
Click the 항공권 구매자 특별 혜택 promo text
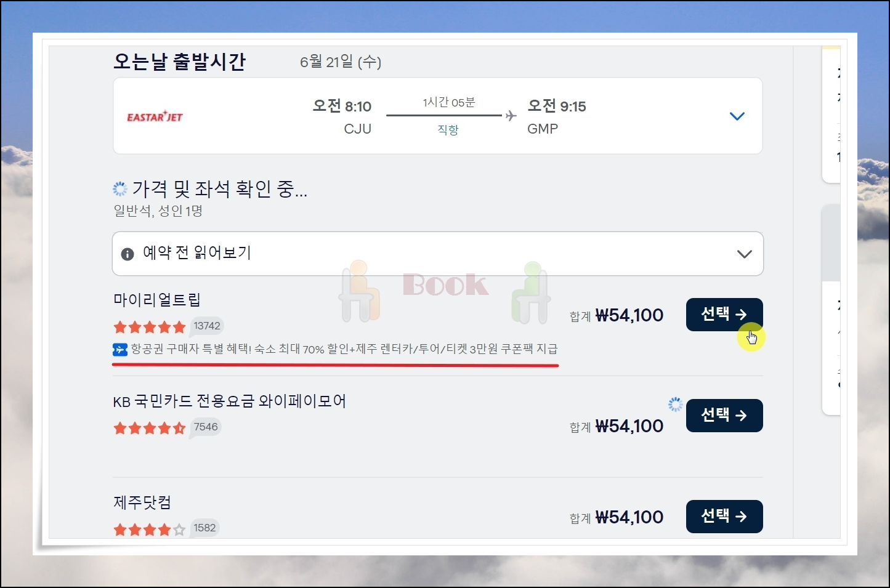point(344,349)
